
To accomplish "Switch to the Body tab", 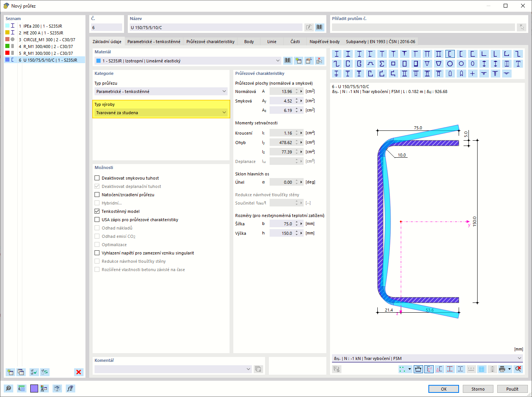I will coord(249,42).
